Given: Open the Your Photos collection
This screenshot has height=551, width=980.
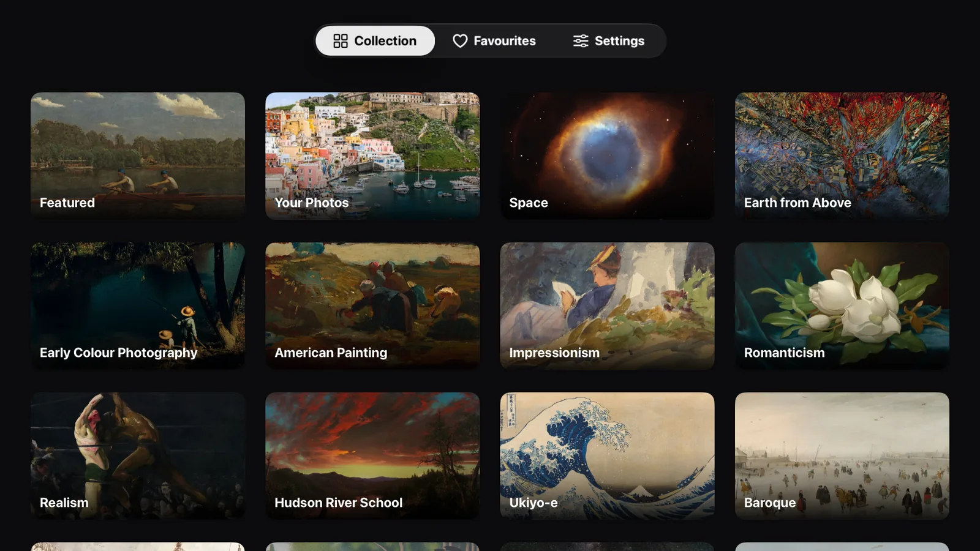Looking at the screenshot, I should [372, 156].
